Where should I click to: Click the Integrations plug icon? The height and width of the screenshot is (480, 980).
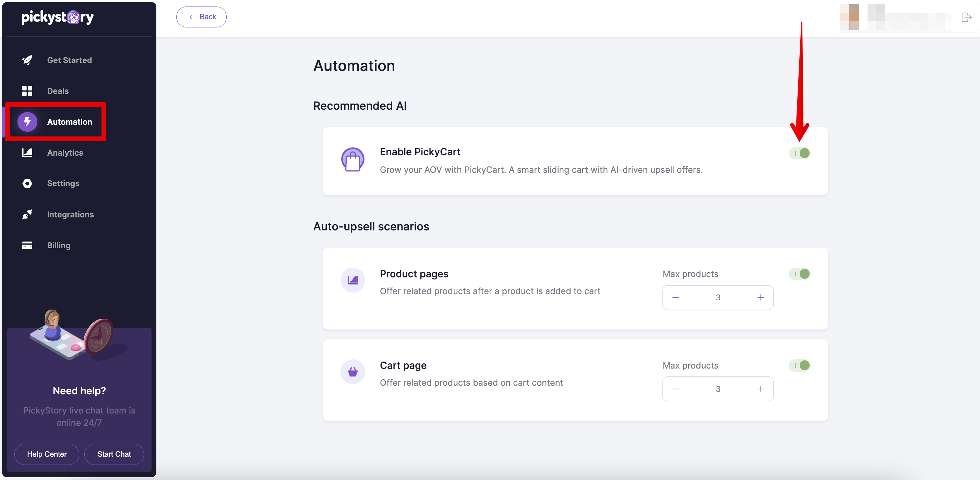27,215
